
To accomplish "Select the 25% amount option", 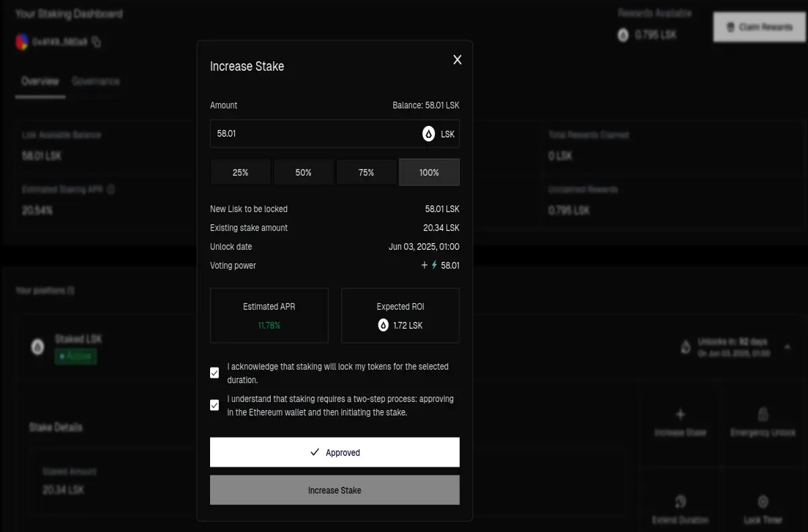I will [x=240, y=172].
